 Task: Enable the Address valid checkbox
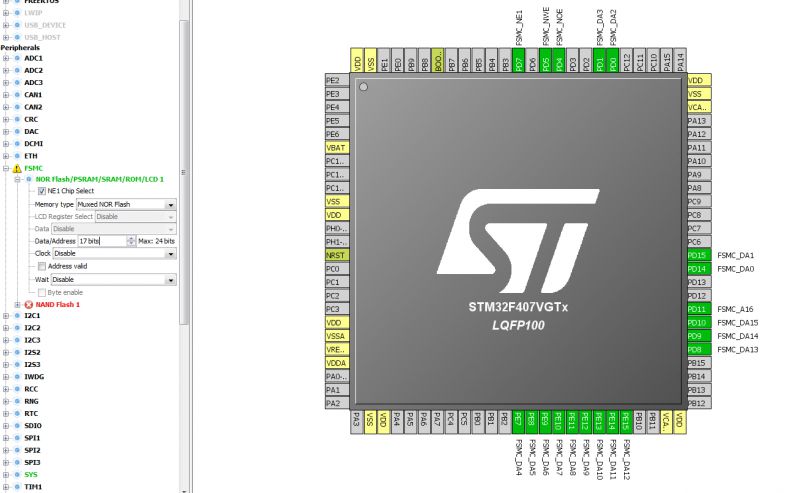(x=42, y=266)
